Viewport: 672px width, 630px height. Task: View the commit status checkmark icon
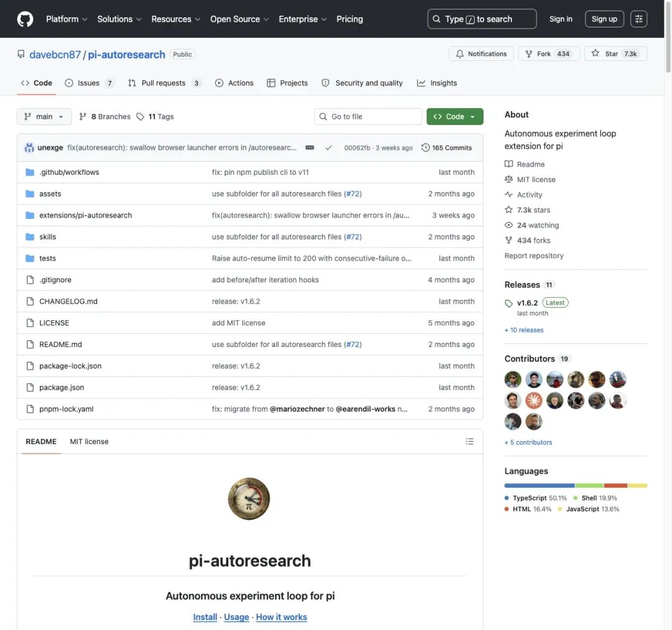coord(329,148)
